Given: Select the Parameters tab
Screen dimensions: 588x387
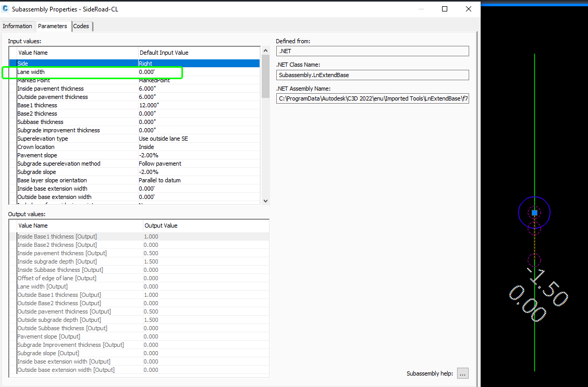Looking at the screenshot, I should point(53,26).
